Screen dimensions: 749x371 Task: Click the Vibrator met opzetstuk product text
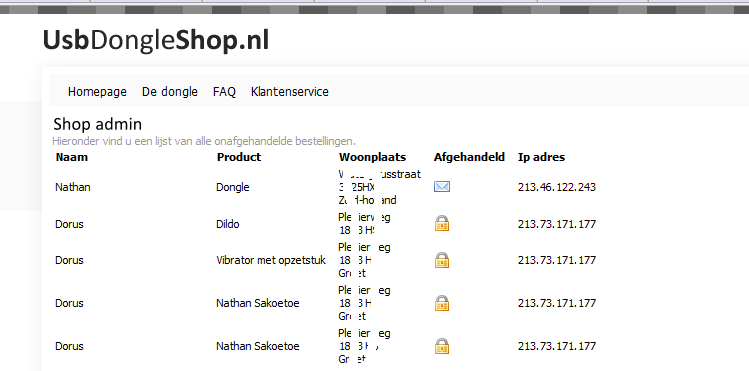point(271,260)
